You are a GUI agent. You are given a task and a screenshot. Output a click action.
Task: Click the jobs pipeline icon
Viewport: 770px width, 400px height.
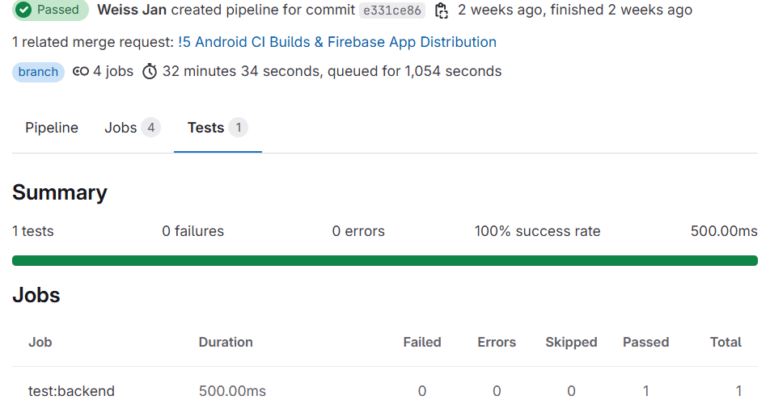coord(81,72)
